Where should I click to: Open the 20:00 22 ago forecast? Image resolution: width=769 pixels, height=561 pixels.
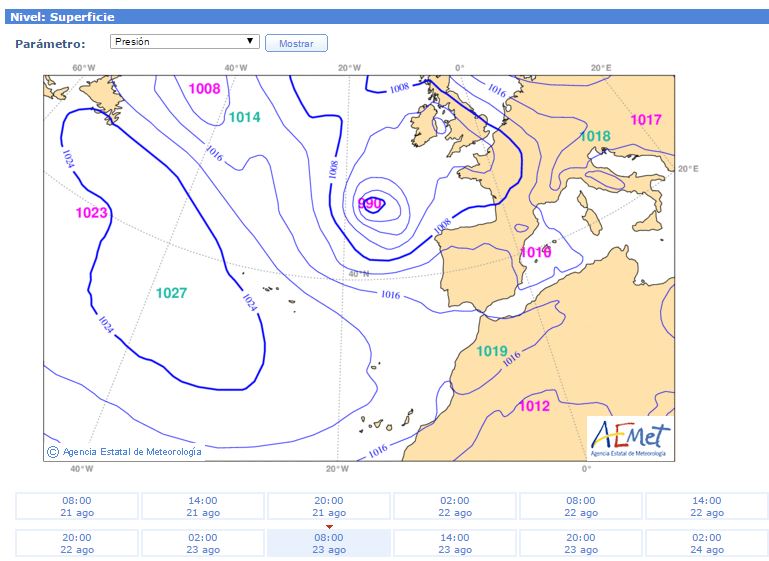coord(77,543)
